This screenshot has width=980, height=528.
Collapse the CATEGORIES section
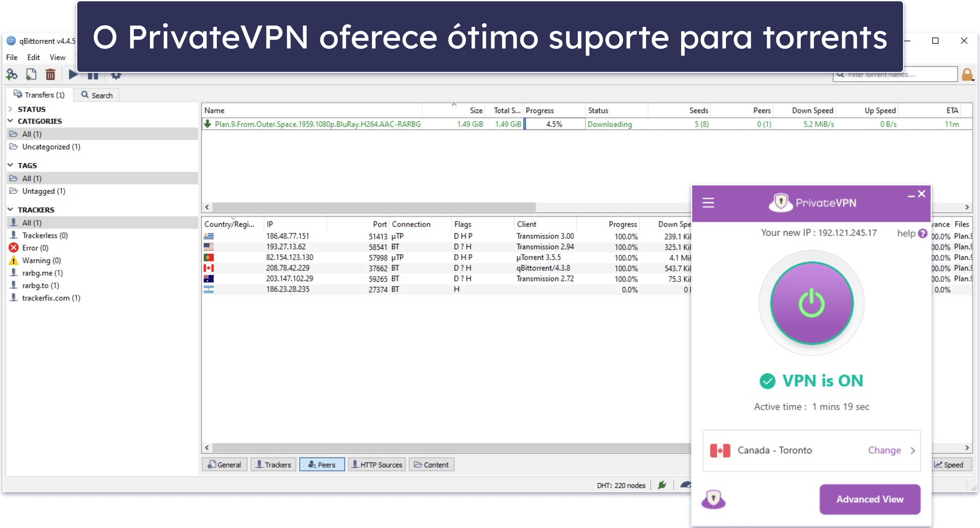[10, 121]
